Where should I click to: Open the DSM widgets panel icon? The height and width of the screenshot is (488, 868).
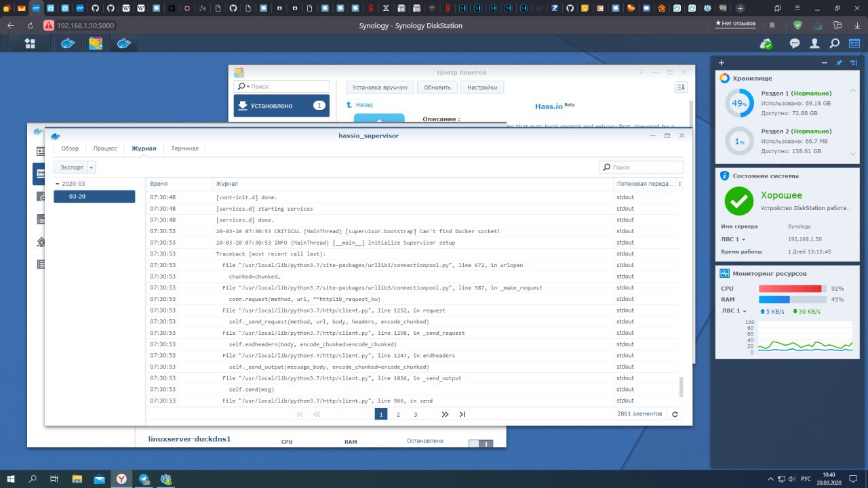pyautogui.click(x=855, y=43)
